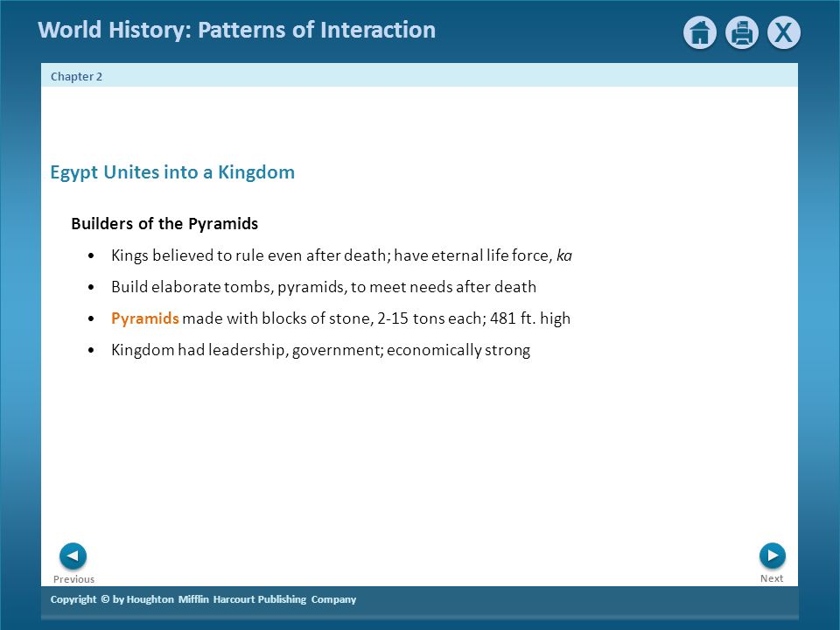Screen dimensions: 840x630
Task: Click the Home icon button
Action: coord(700,32)
